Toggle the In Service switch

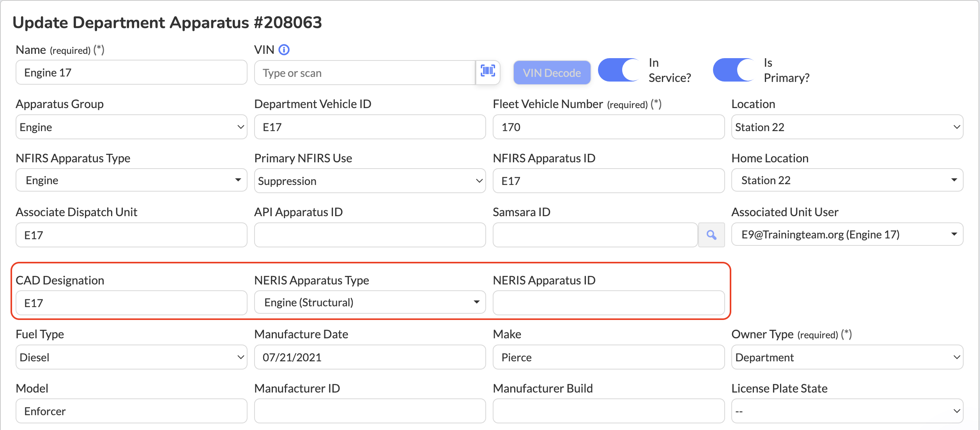[x=619, y=70]
